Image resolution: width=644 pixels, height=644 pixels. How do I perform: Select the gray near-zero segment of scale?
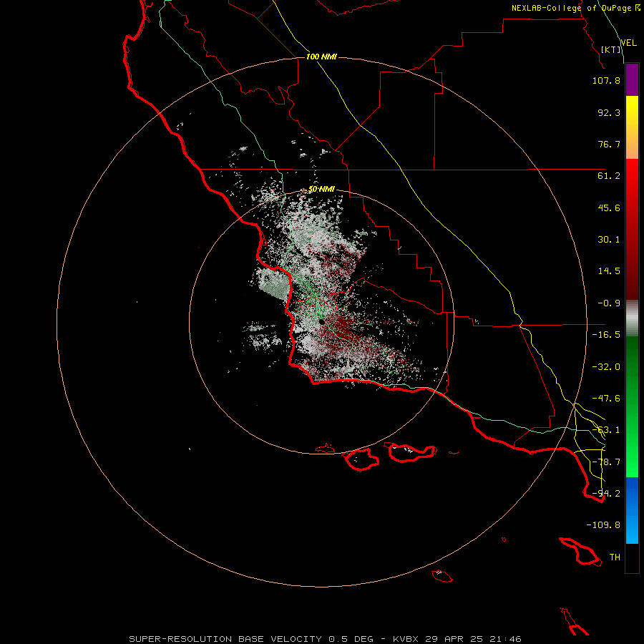tap(632, 318)
